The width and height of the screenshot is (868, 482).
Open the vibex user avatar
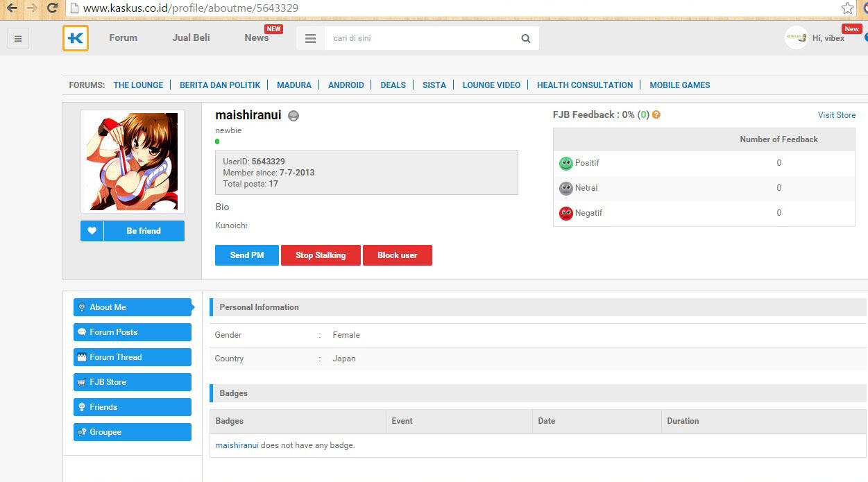click(x=796, y=37)
